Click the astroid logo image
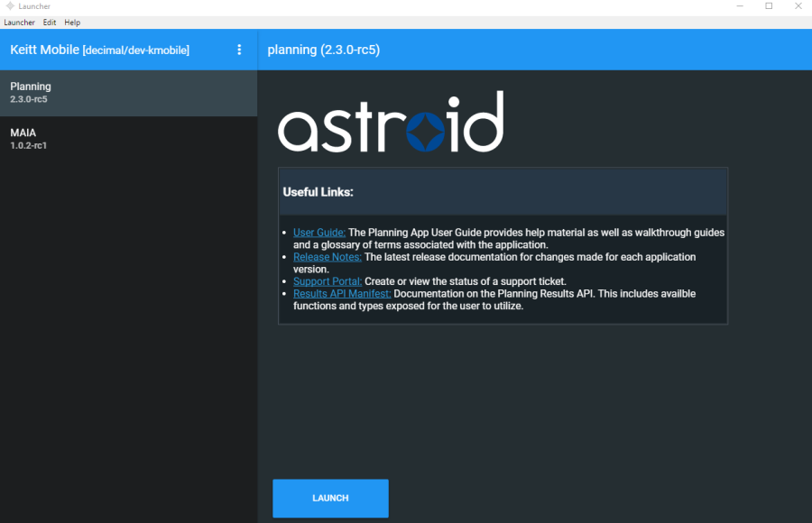Screen dimensions: 812x523 [x=390, y=122]
